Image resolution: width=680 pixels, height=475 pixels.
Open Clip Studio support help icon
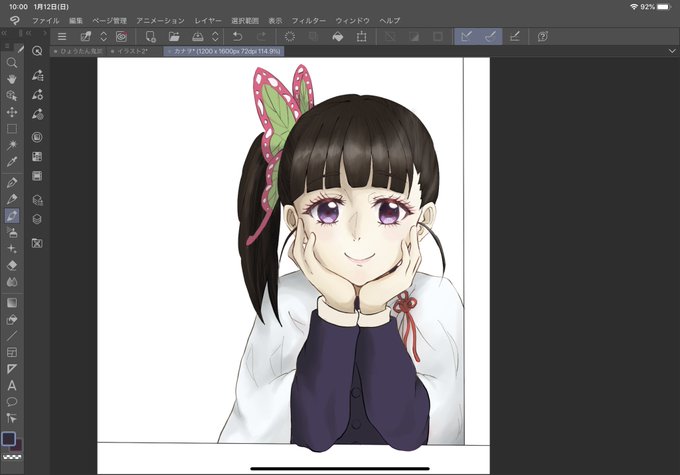(x=543, y=36)
